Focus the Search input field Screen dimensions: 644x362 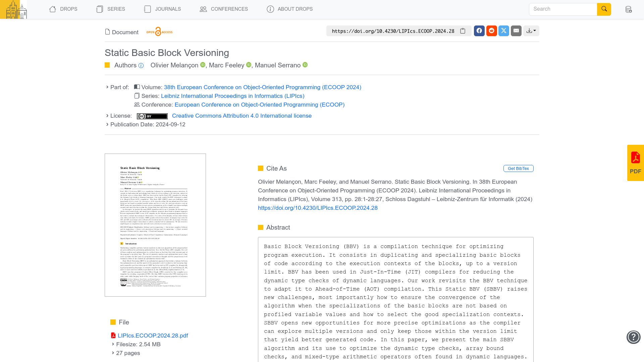click(563, 9)
